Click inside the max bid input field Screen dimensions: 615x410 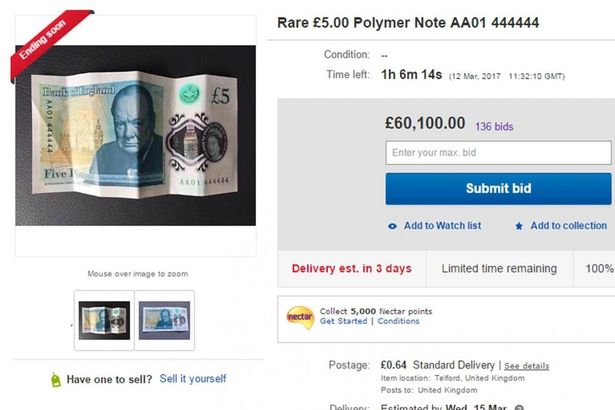[498, 153]
